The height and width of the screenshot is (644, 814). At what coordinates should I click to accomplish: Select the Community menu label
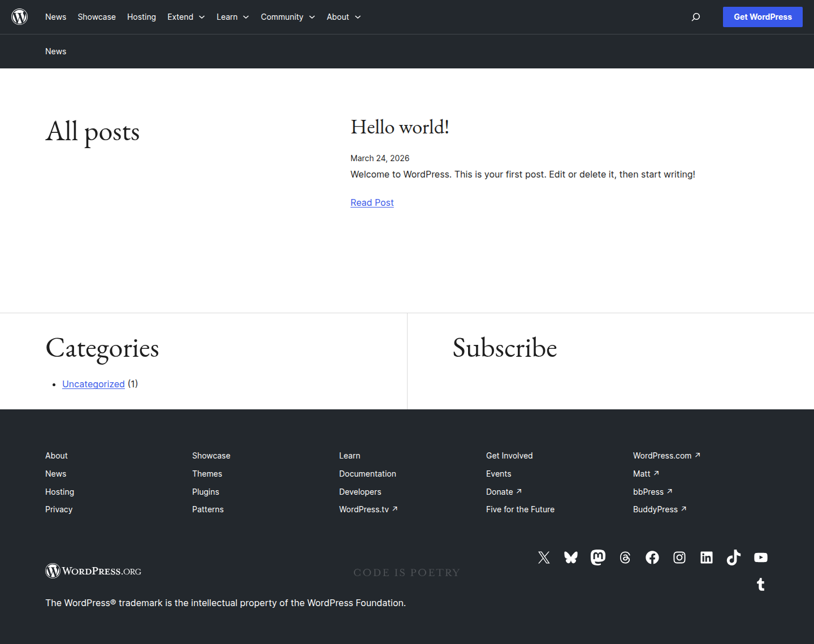pos(282,17)
